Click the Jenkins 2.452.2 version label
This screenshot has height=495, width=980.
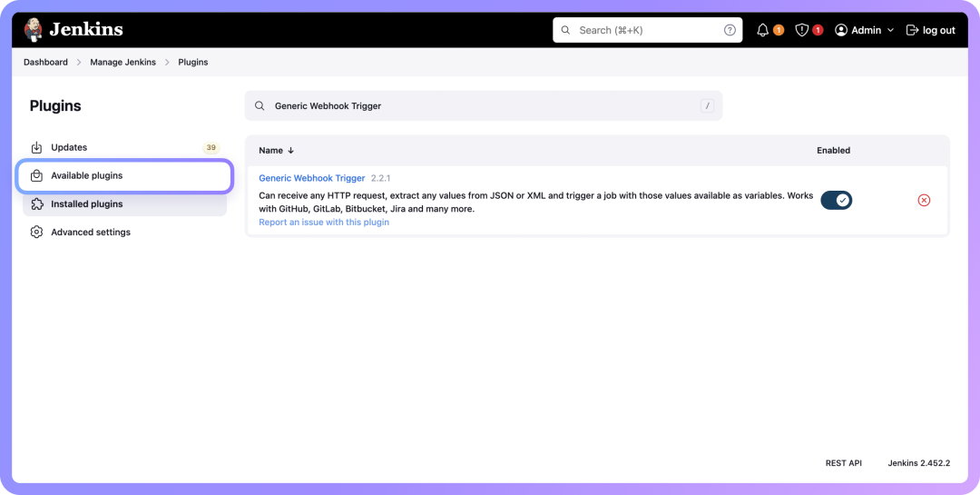(x=918, y=463)
